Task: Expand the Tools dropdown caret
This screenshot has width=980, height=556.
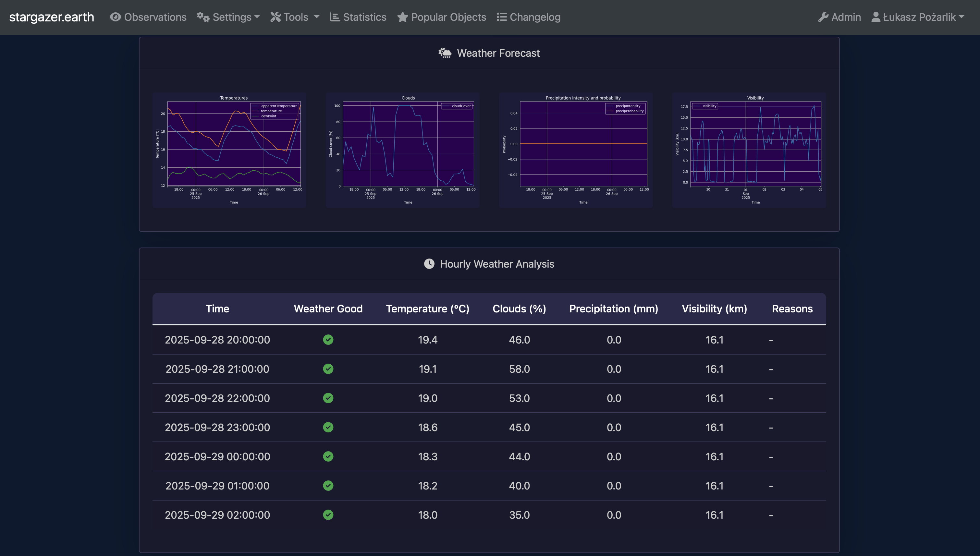Action: point(317,17)
